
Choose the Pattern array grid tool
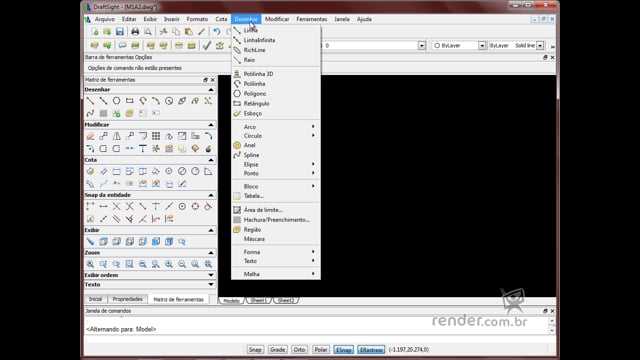156,136
